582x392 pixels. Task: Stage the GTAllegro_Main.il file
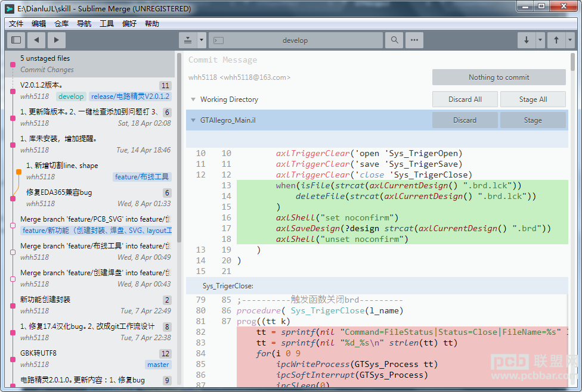pyautogui.click(x=533, y=120)
